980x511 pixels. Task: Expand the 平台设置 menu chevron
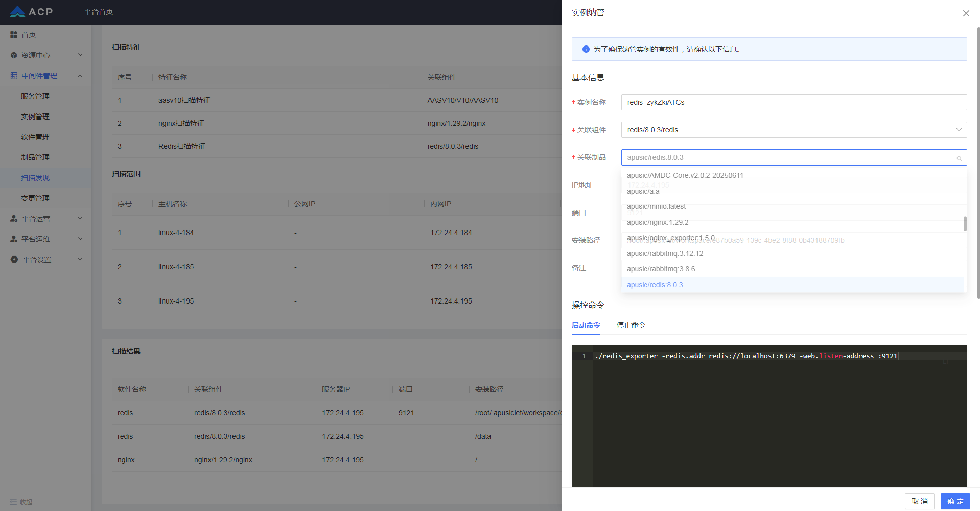pyautogui.click(x=80, y=259)
